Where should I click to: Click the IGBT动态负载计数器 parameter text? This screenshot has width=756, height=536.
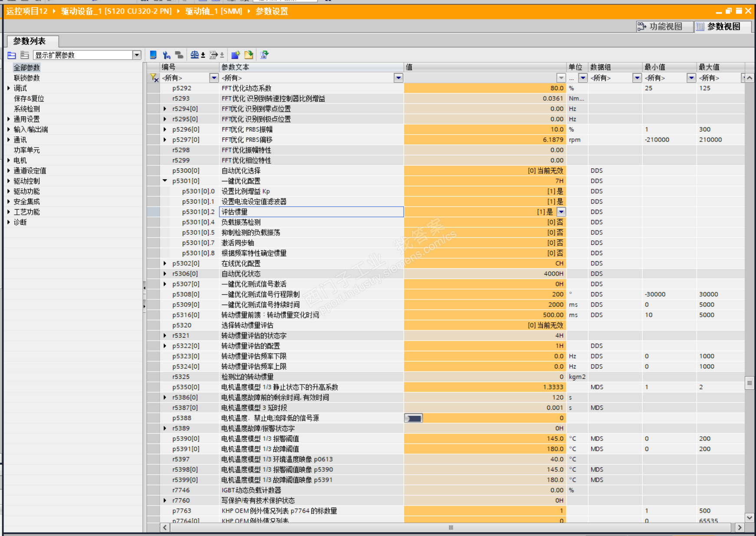251,490
